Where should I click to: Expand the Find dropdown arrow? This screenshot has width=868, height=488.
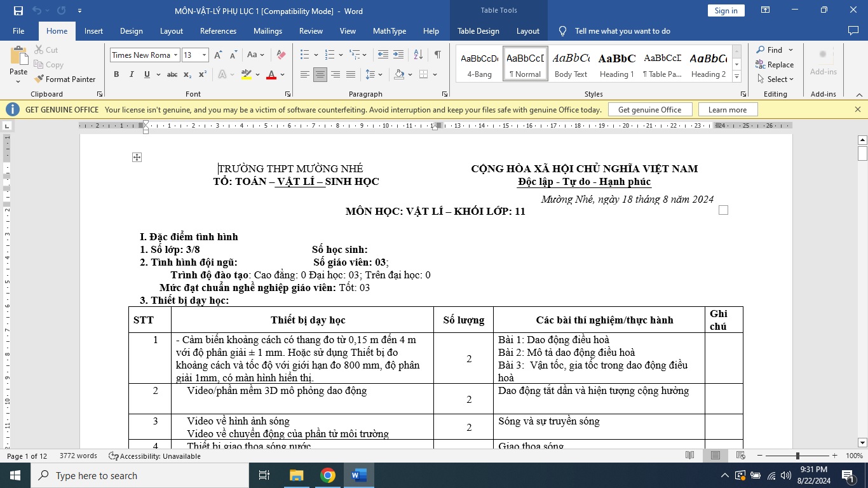[x=791, y=50]
